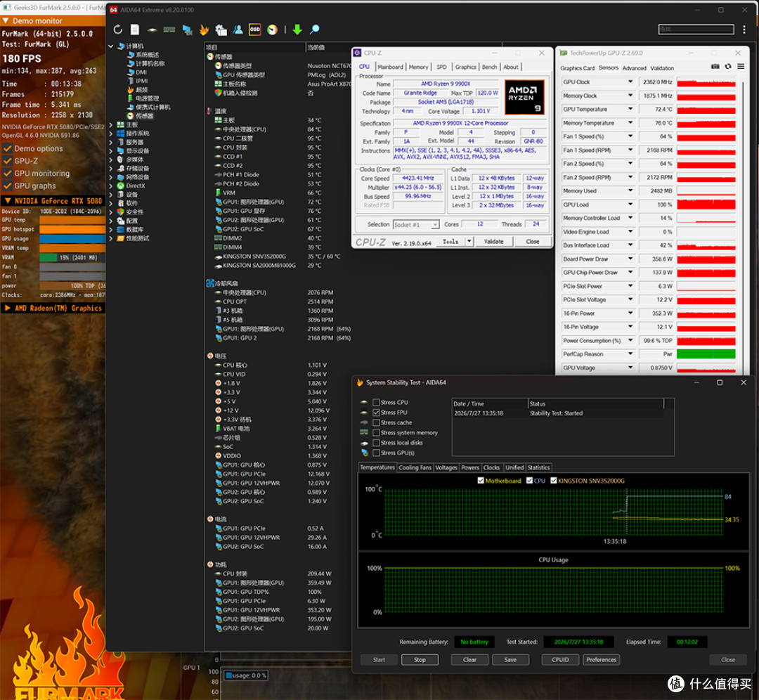Collapse the NVIDIA GeForce RTX 5080 section

coord(7,201)
